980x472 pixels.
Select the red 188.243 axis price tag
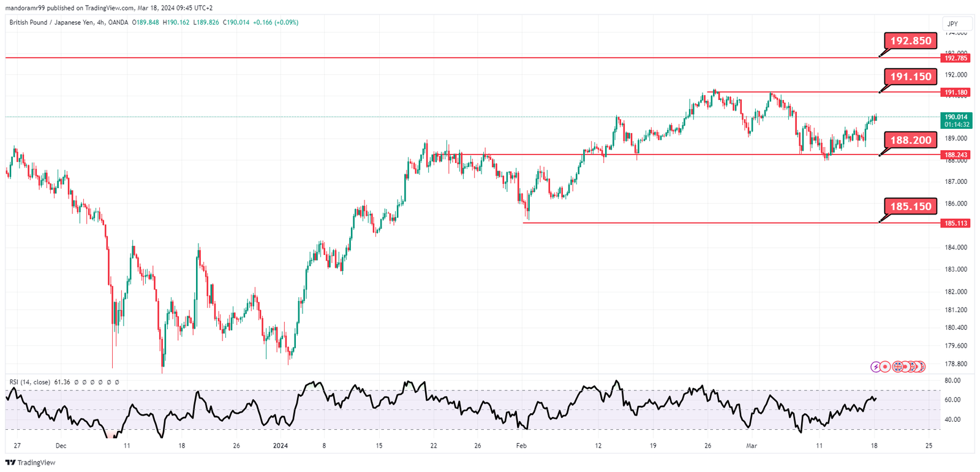click(956, 155)
